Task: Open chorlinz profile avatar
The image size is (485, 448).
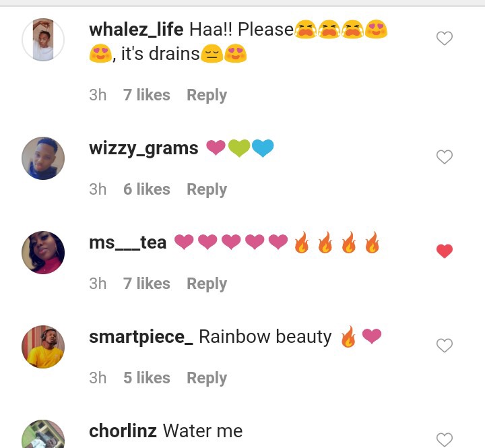Action: tap(43, 434)
